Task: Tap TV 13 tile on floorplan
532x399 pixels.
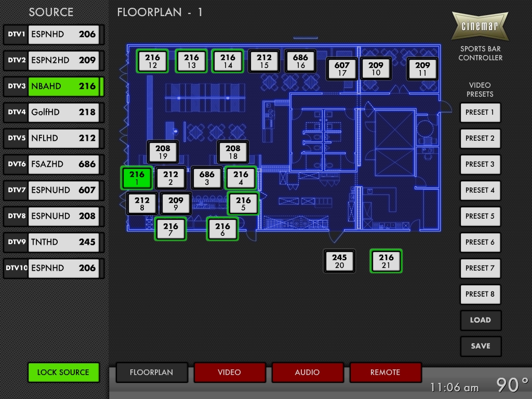Action: 192,61
